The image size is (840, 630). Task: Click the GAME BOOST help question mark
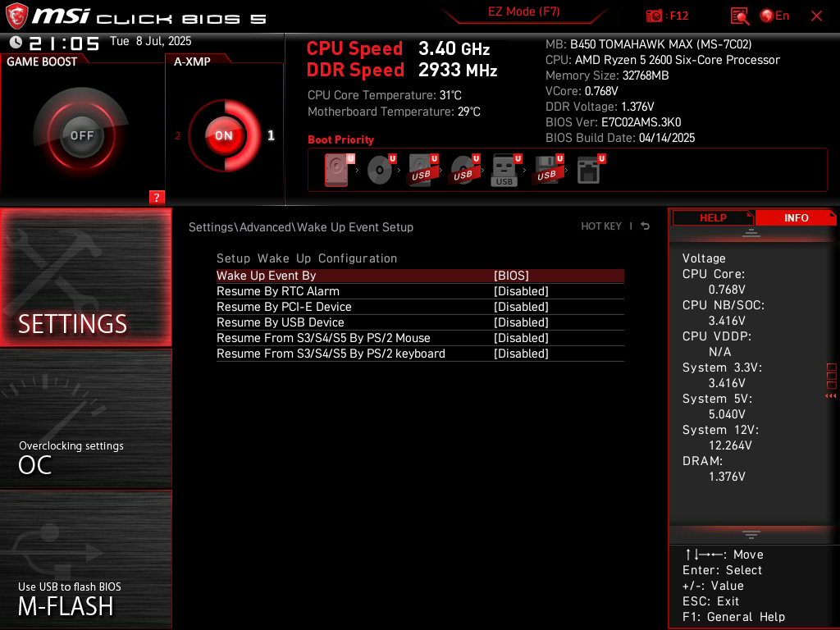click(157, 197)
